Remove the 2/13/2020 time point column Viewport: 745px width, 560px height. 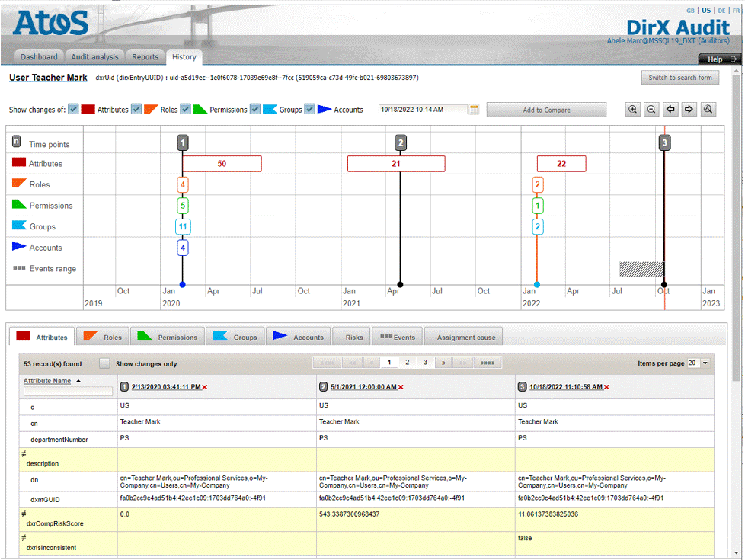click(205, 388)
